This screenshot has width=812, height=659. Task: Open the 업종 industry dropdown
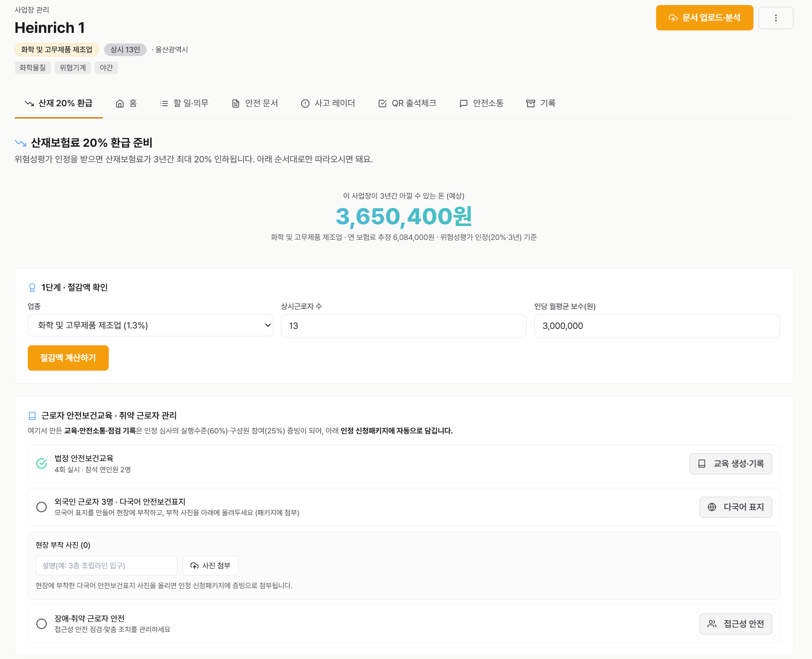(150, 325)
